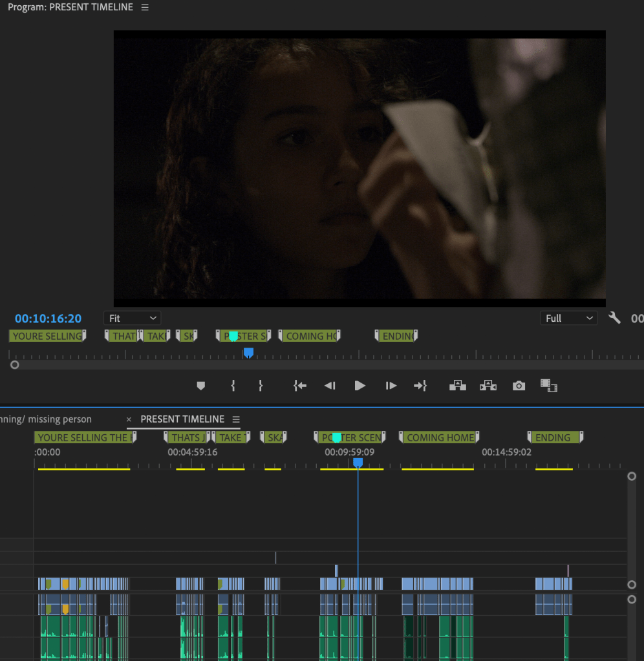Click the Mark Out bracket icon
This screenshot has height=661, width=644.
point(261,386)
